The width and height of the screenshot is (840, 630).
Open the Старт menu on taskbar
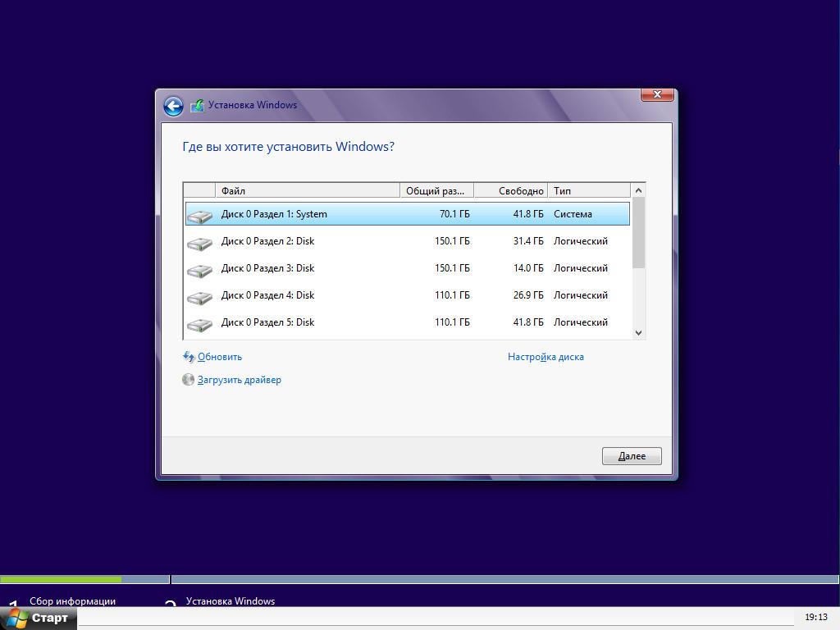39,618
